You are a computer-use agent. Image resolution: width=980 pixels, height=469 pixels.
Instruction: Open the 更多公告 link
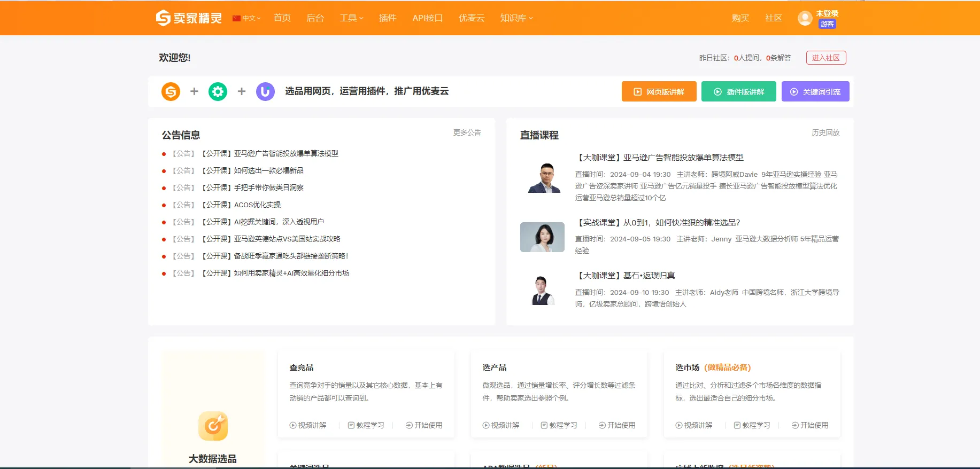click(x=467, y=132)
